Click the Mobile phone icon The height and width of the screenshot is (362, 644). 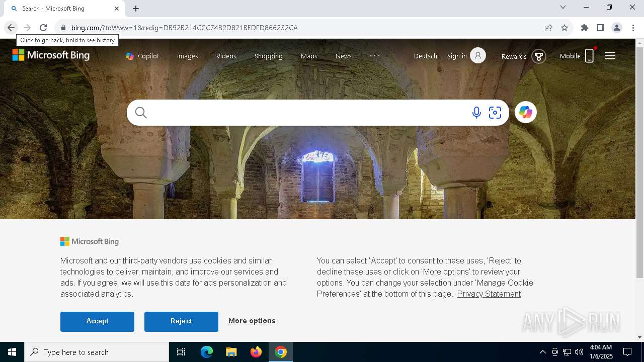tap(589, 56)
